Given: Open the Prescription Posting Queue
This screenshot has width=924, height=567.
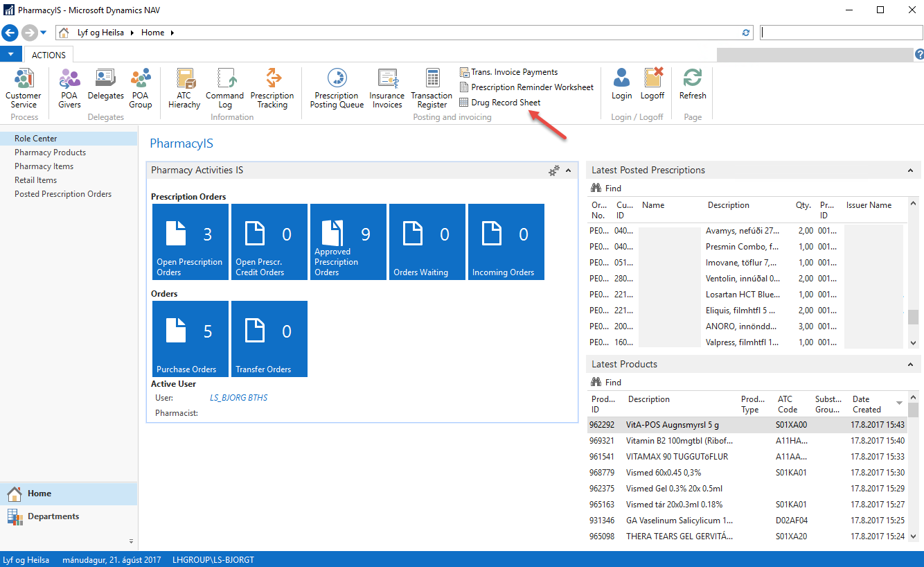Looking at the screenshot, I should (x=337, y=88).
